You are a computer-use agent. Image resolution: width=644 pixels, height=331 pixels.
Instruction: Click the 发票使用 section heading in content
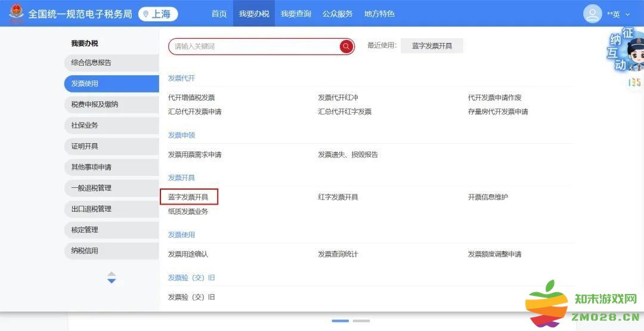[181, 235]
